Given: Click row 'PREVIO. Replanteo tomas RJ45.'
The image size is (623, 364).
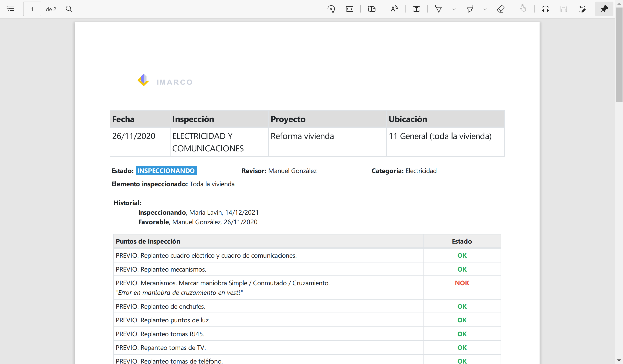Looking at the screenshot, I should [x=268, y=334].
